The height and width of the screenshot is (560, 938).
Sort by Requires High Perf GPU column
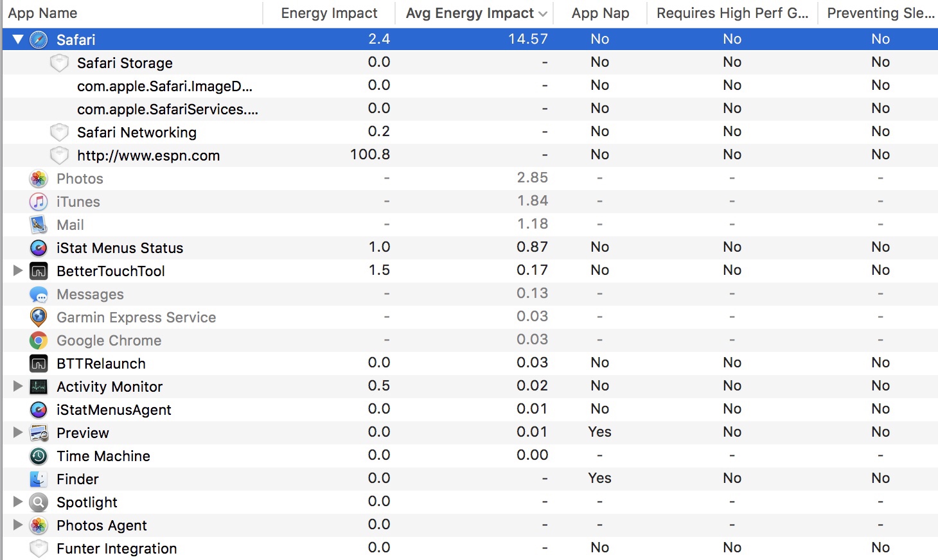pos(732,13)
